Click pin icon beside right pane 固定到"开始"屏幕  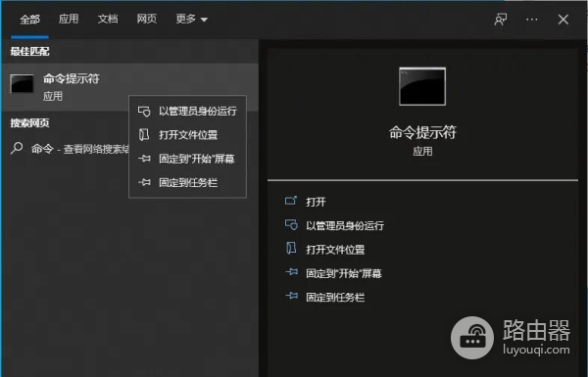point(292,272)
